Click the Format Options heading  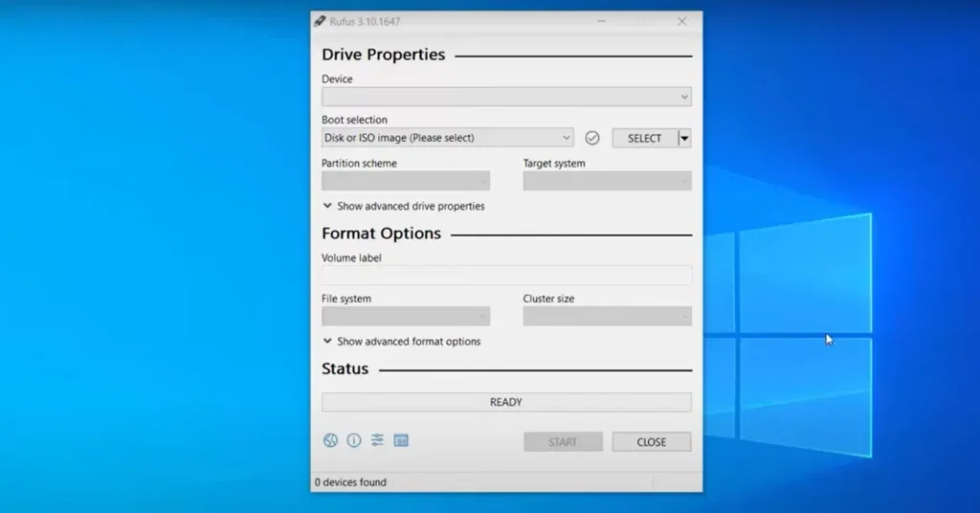click(x=381, y=234)
